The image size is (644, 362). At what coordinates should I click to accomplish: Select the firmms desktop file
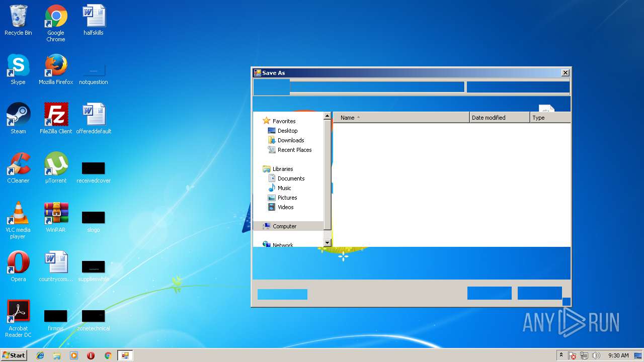pyautogui.click(x=56, y=319)
